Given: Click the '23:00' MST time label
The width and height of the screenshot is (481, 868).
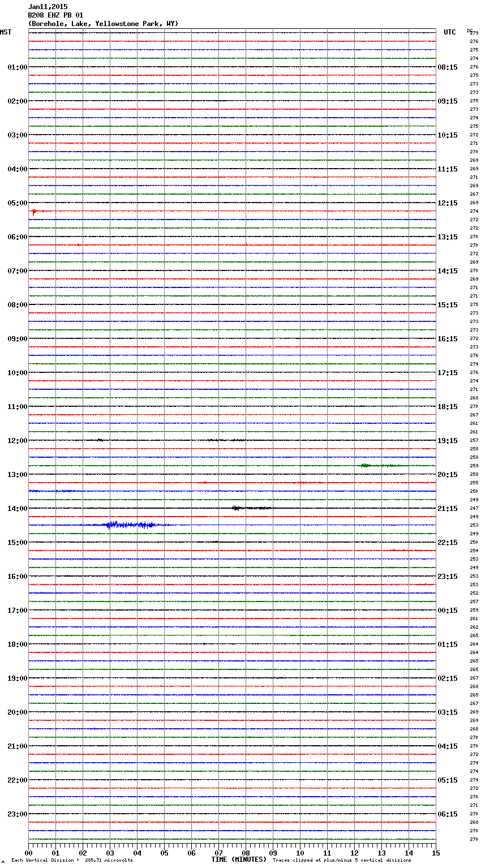Looking at the screenshot, I should [17, 814].
